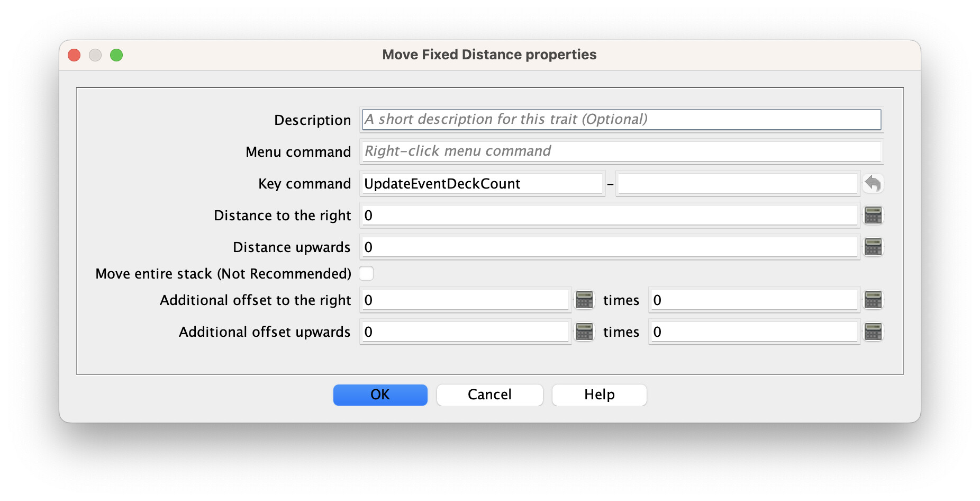
Task: Open calculator for right offset times value
Action: point(873,300)
